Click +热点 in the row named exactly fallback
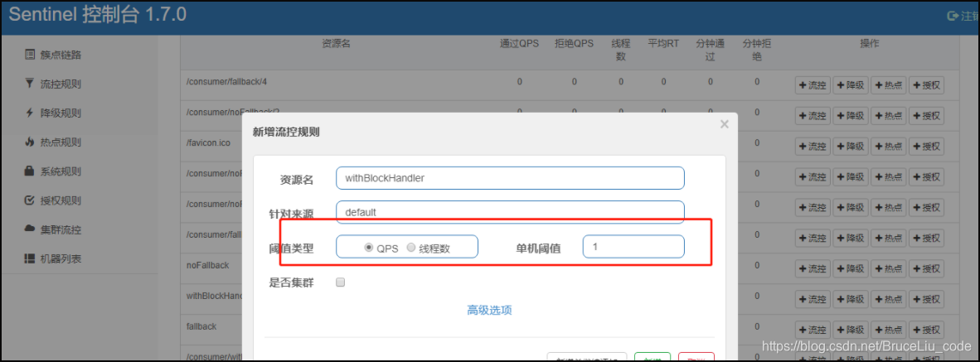 [x=889, y=331]
